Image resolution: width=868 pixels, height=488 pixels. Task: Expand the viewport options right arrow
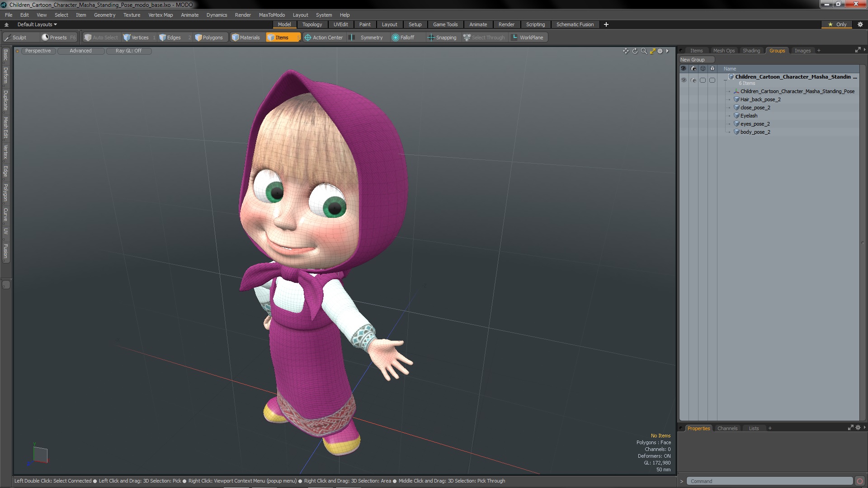pos(667,51)
